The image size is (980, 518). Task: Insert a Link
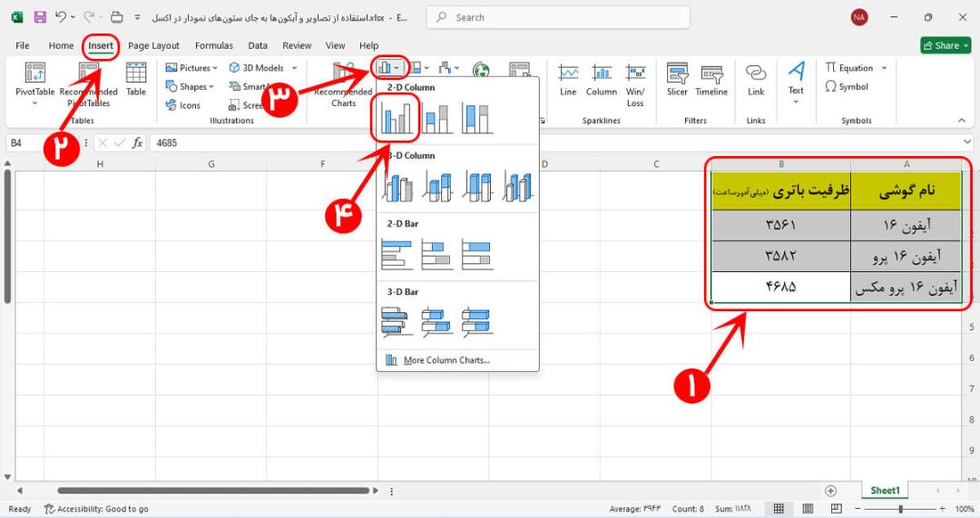(756, 80)
